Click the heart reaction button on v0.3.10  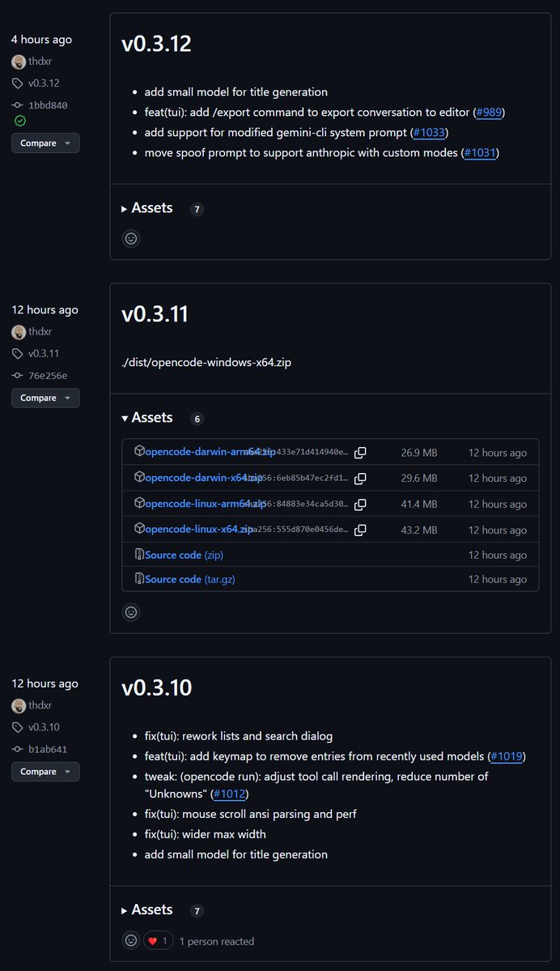pos(159,941)
